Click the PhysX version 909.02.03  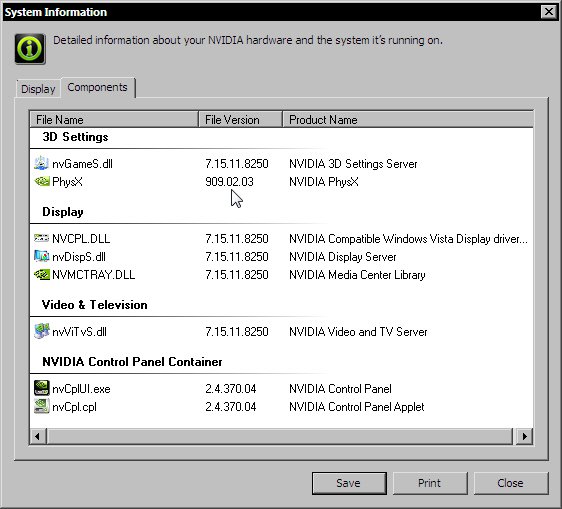[x=229, y=182]
